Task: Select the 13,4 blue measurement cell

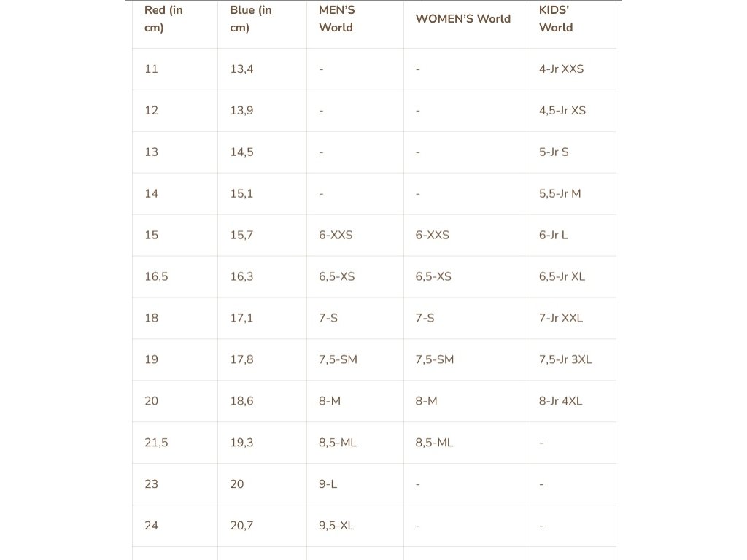Action: pyautogui.click(x=241, y=69)
